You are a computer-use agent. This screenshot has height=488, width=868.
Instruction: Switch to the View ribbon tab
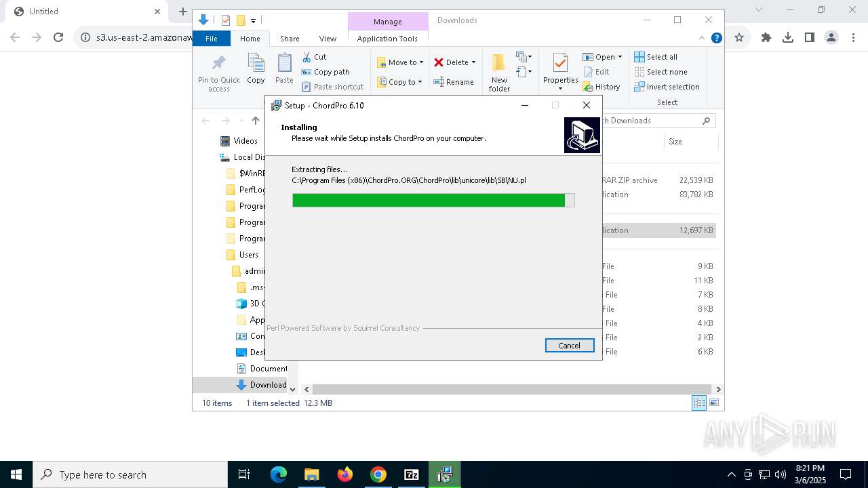[x=328, y=39]
